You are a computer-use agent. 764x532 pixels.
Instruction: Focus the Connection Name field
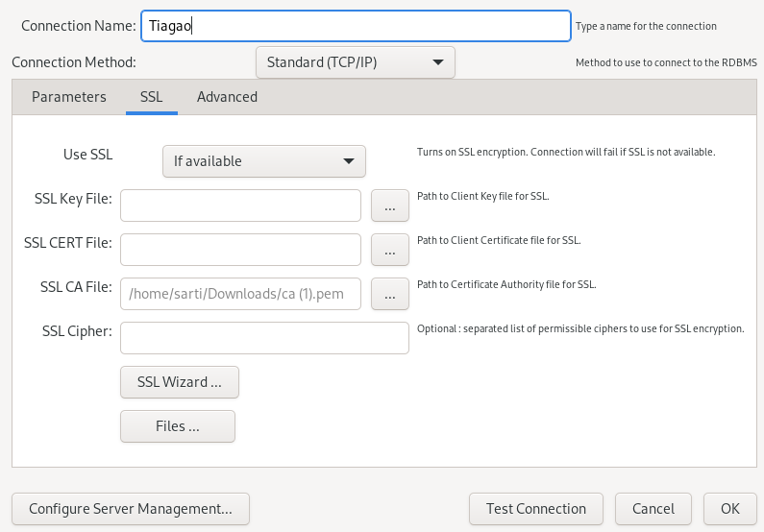tap(356, 26)
